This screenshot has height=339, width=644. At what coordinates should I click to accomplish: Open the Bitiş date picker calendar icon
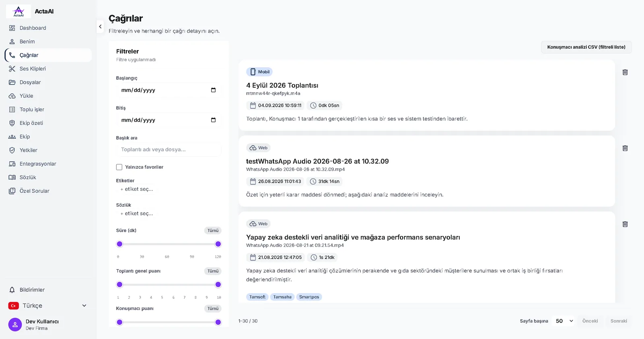tap(213, 120)
